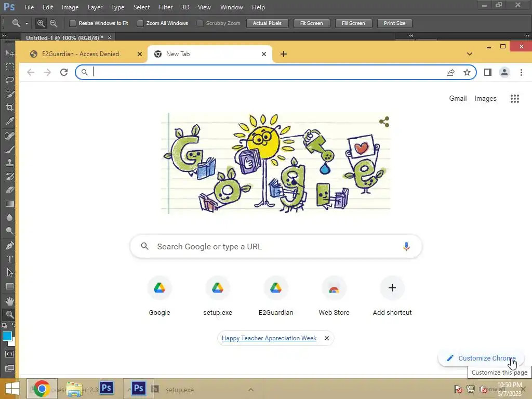Select the Quick Selection tool
This screenshot has width=532, height=399.
[x=9, y=94]
